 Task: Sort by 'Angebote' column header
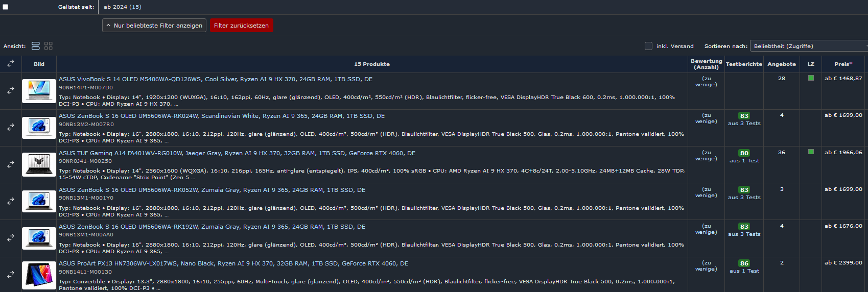(x=782, y=64)
